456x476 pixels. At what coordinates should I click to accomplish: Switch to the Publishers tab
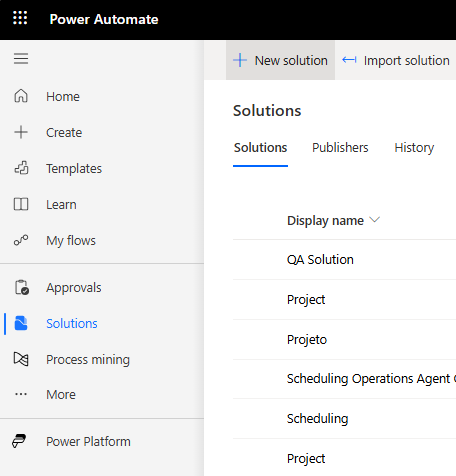[340, 147]
